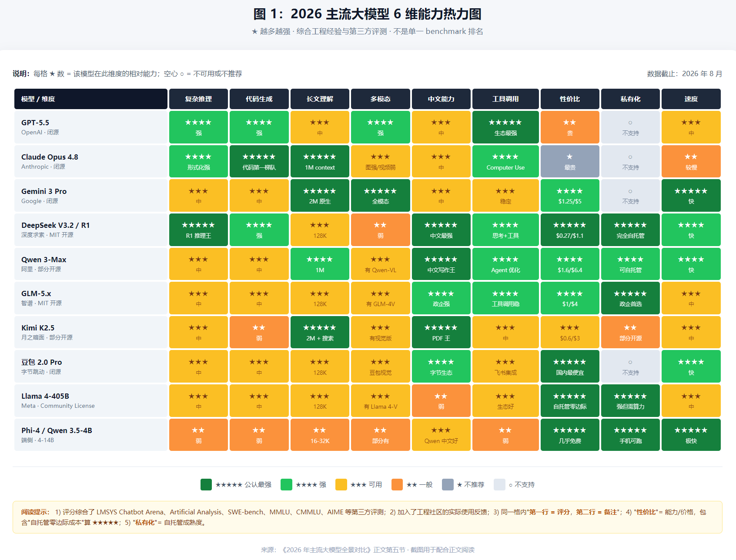The height and width of the screenshot is (560, 736).
Task: Click the 代码第一梯队 cell
Action: 259,161
